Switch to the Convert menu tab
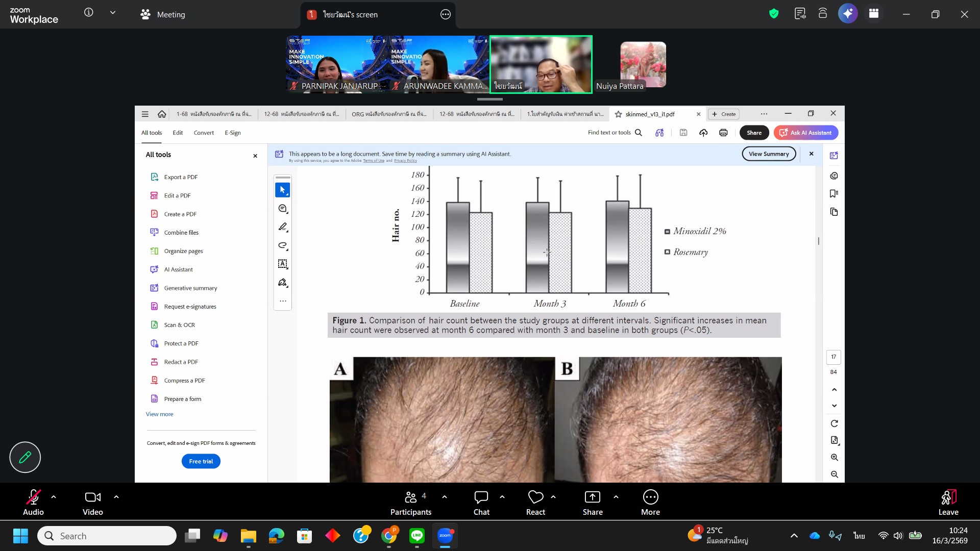Image resolution: width=980 pixels, height=551 pixels. pos(204,133)
